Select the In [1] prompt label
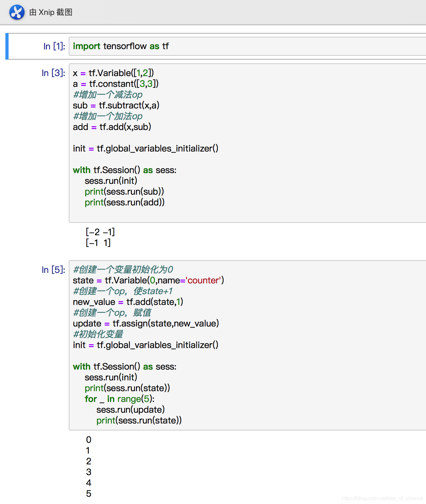The image size is (426, 504). 54,46
